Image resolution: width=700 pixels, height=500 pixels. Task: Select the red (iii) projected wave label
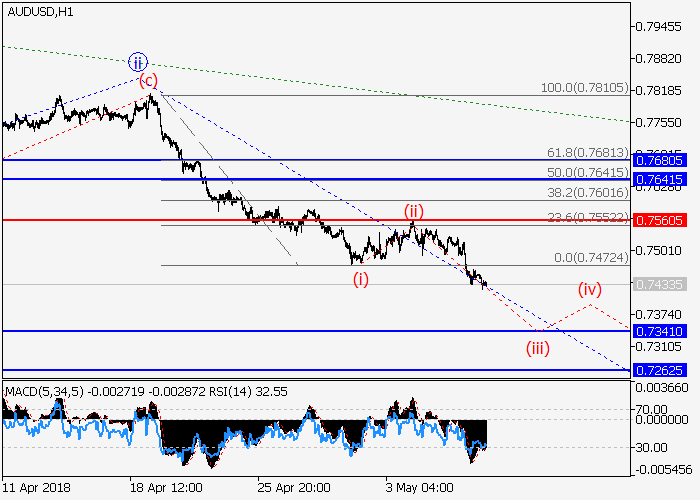pos(540,348)
